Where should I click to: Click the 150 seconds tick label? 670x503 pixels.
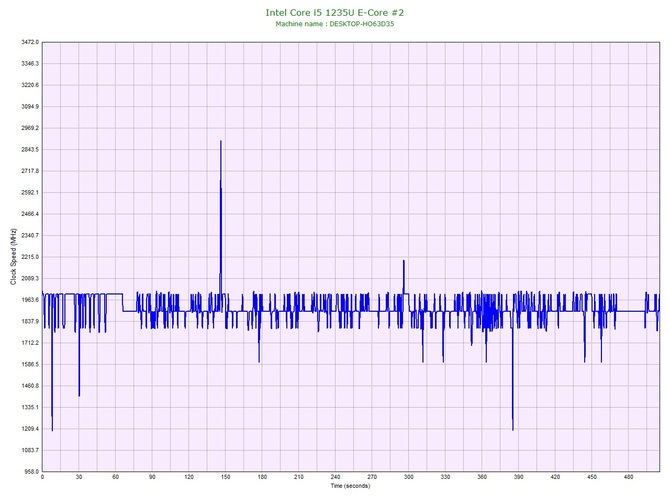tap(226, 477)
